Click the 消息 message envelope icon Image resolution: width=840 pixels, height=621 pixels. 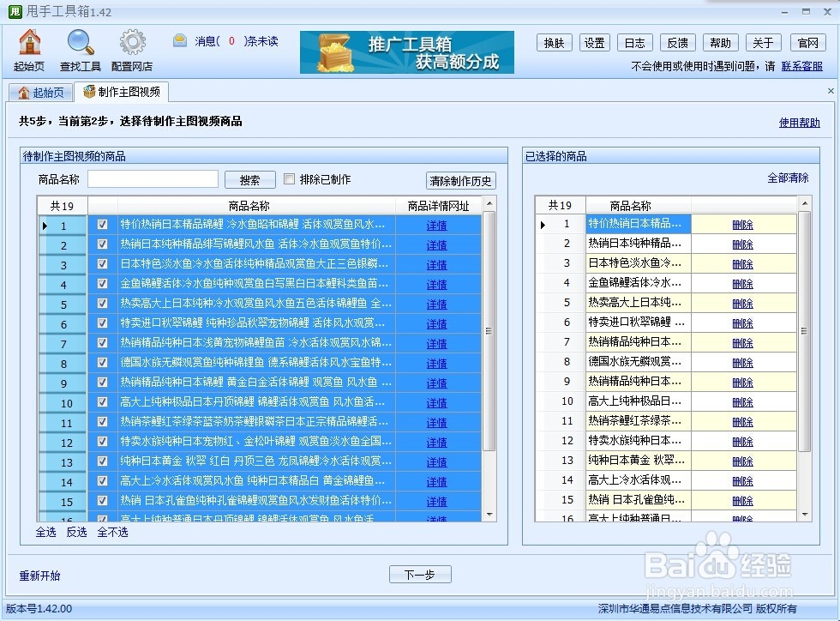tap(179, 39)
